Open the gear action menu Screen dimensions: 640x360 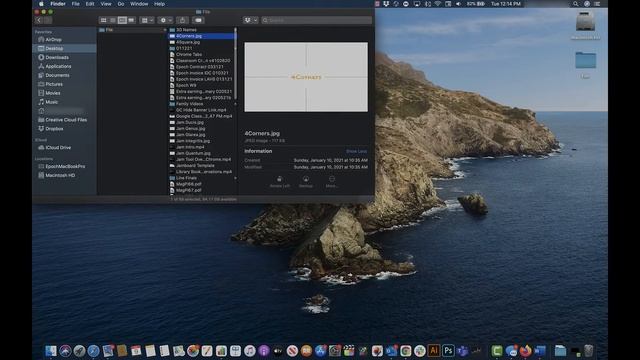point(166,20)
